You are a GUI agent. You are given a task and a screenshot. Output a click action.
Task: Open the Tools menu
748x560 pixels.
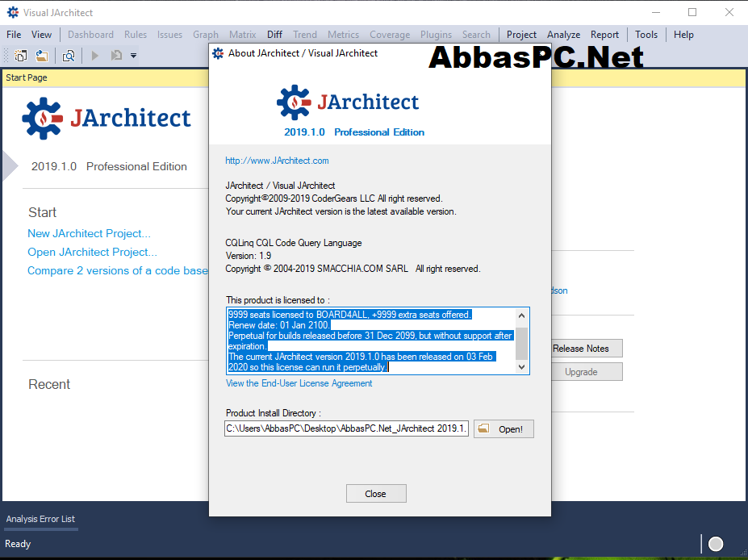point(646,35)
